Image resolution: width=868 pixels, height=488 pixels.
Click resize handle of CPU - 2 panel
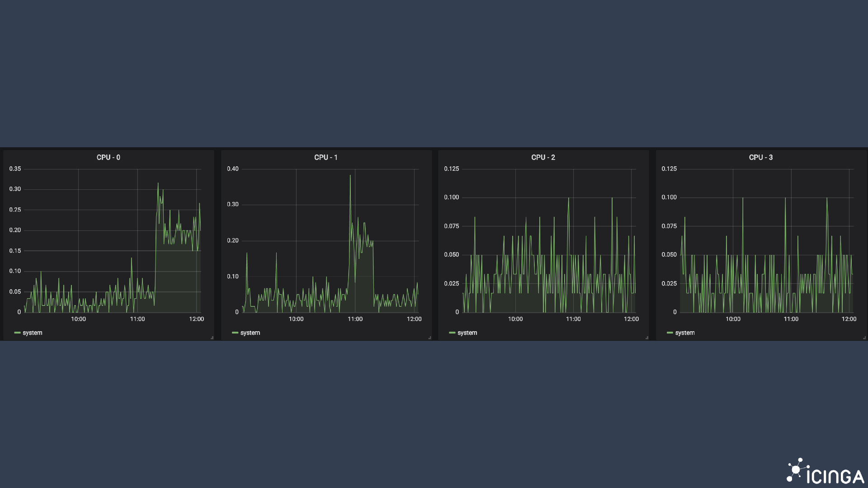pos(646,338)
